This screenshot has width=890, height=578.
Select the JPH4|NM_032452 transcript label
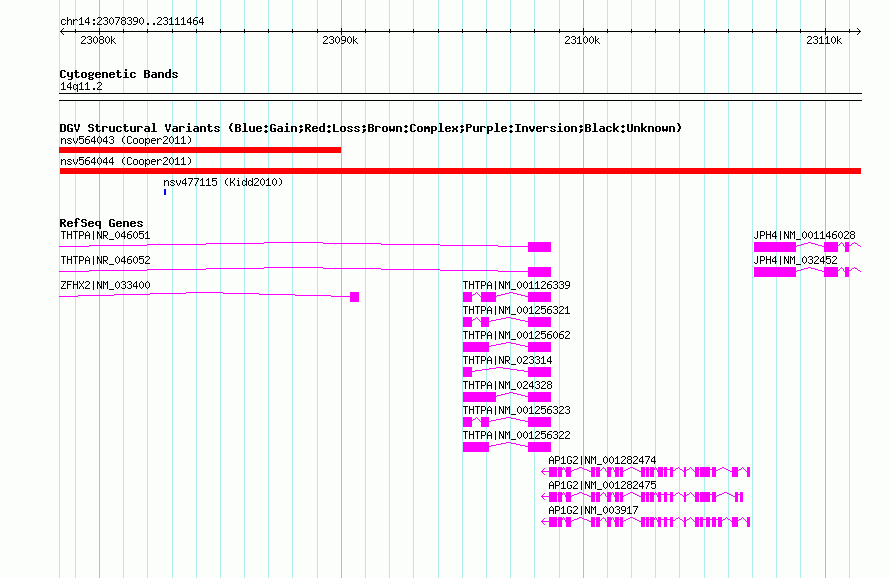click(x=795, y=260)
